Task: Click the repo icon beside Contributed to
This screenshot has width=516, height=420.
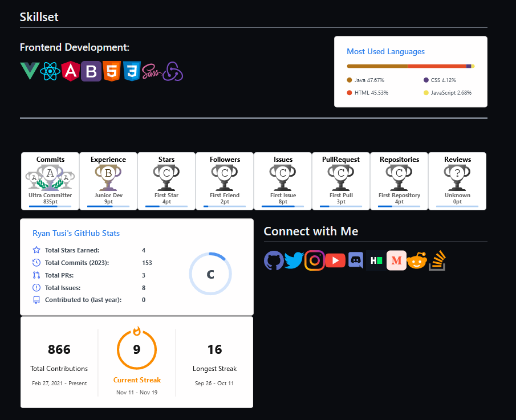Action: point(36,300)
